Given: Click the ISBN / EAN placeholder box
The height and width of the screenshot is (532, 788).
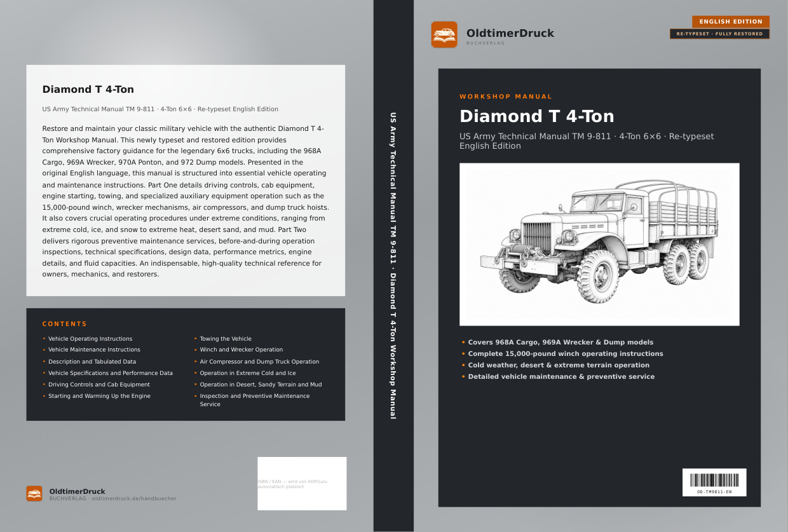Looking at the screenshot, I should [302, 483].
